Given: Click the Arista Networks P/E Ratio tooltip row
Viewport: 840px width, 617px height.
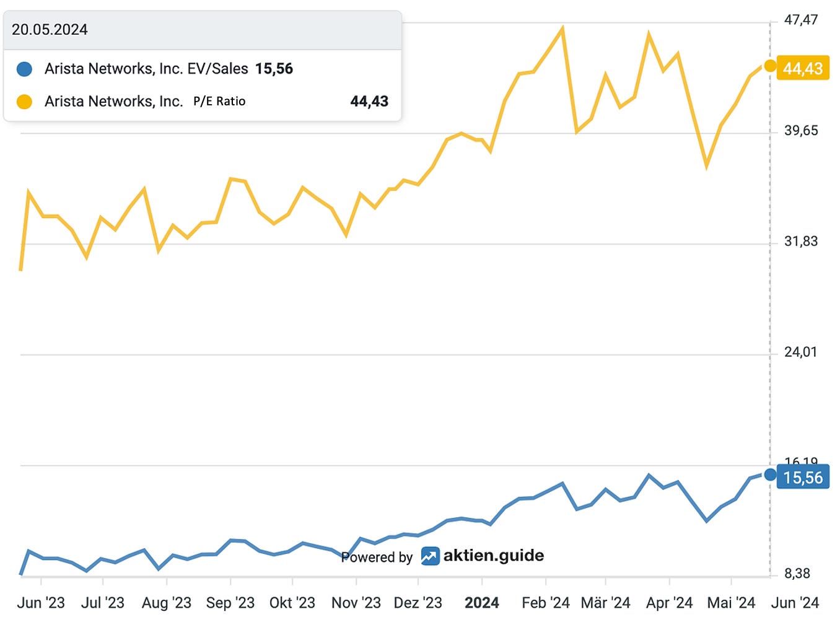Looking at the screenshot, I should click(x=203, y=102).
